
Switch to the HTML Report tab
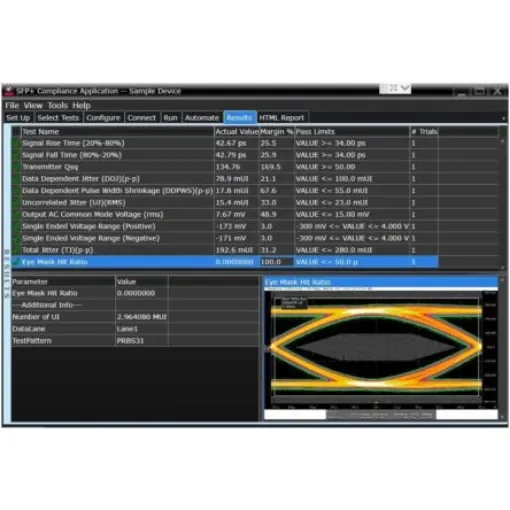click(x=282, y=118)
